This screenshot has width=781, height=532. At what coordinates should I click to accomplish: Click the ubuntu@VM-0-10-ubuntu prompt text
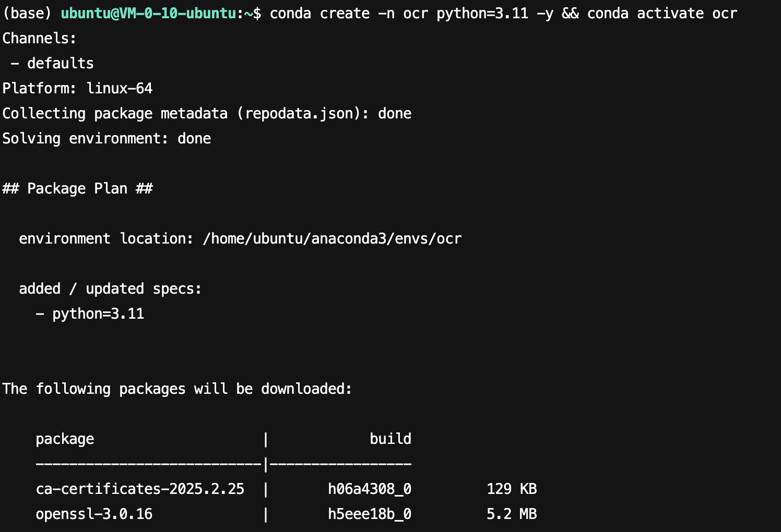click(x=148, y=13)
